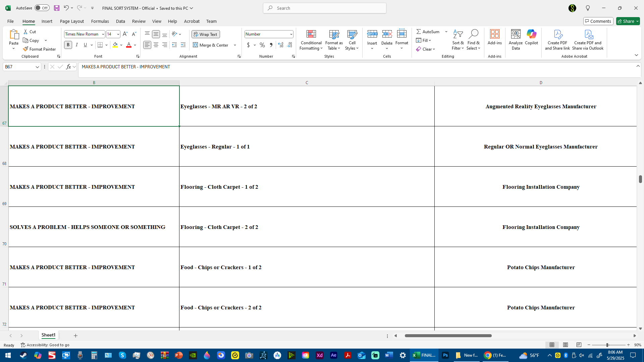Click the Copilot icon in ribbon

[x=531, y=34]
